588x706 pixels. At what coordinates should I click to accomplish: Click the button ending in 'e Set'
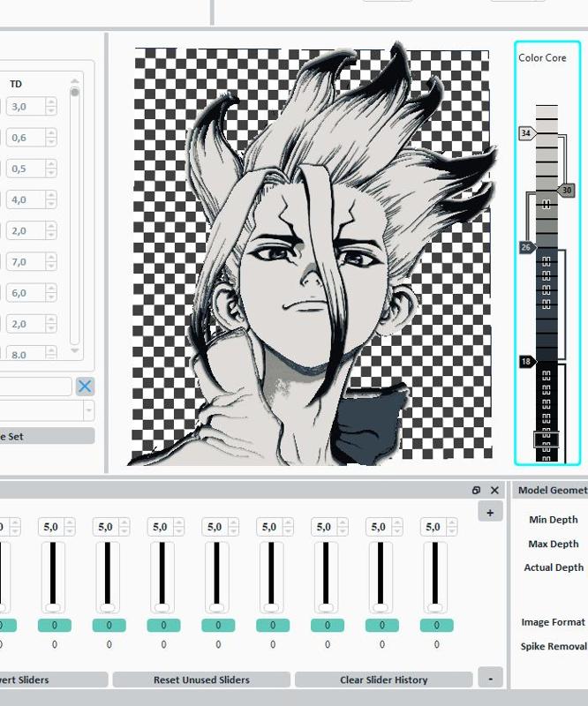click(47, 436)
